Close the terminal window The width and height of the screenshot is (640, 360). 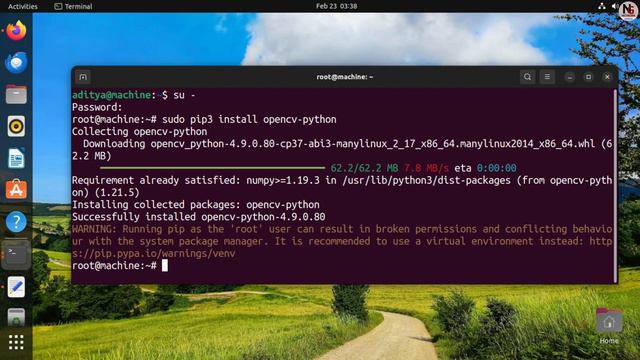tap(607, 77)
